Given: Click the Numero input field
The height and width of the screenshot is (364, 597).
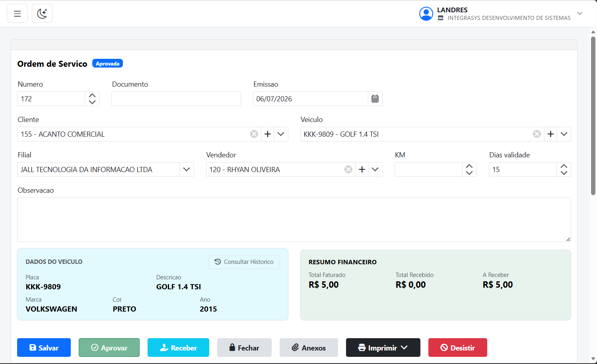Looking at the screenshot, I should [51, 99].
